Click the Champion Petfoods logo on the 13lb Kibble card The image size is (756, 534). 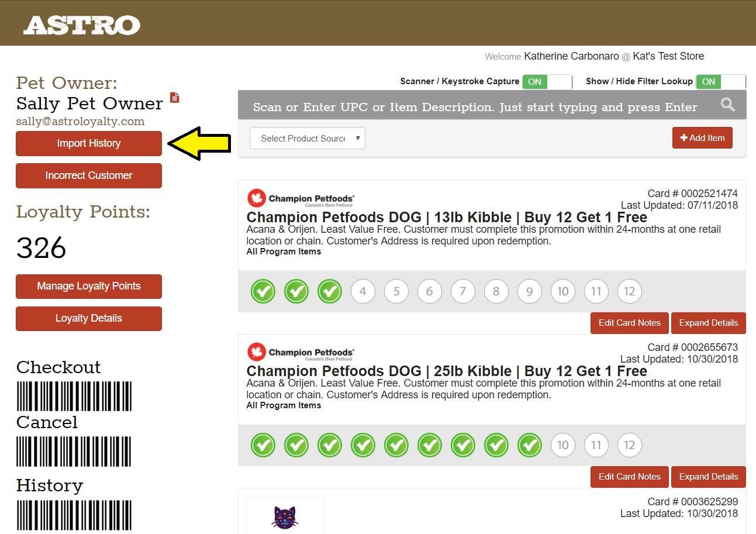(x=301, y=198)
